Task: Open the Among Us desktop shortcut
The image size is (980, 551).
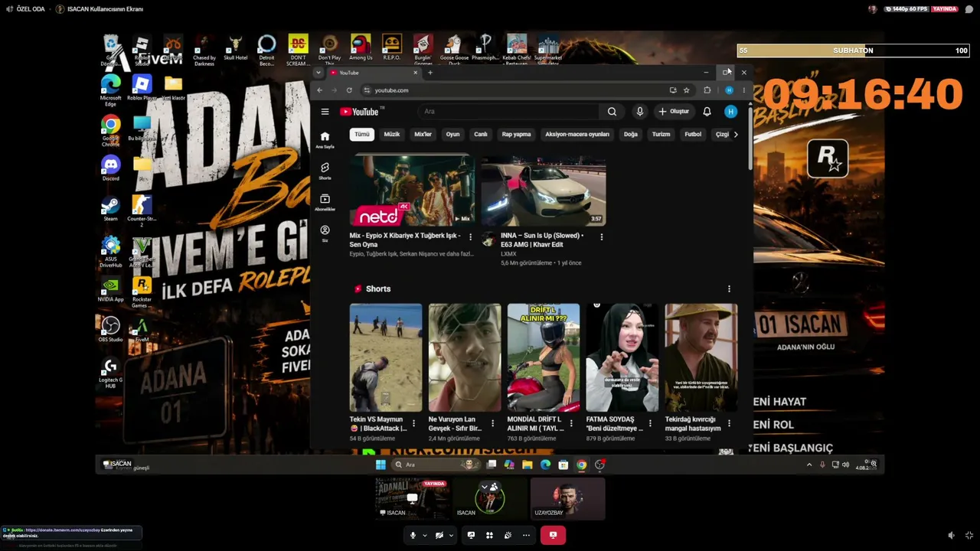Action: 361,47
